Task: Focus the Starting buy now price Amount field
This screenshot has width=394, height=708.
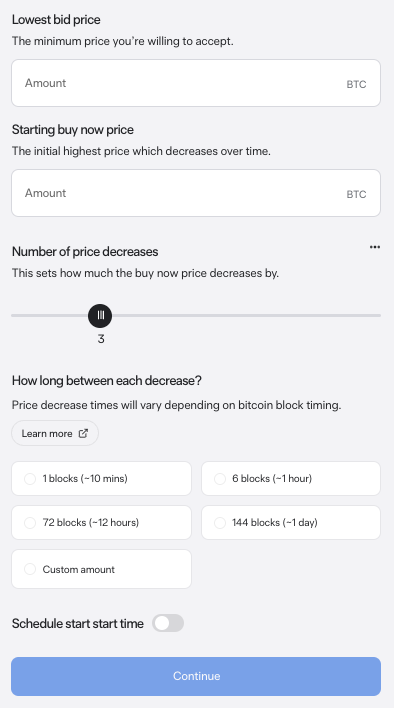Action: pos(196,193)
